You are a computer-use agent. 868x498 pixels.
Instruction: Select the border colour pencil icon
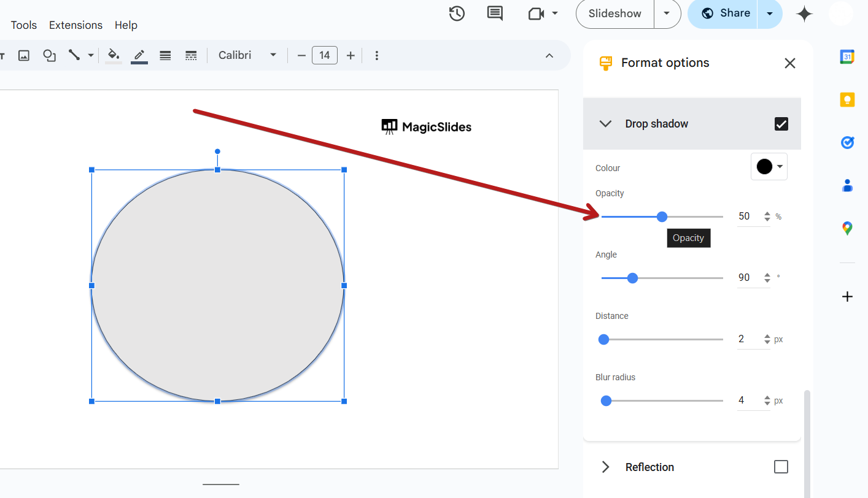[x=139, y=55]
